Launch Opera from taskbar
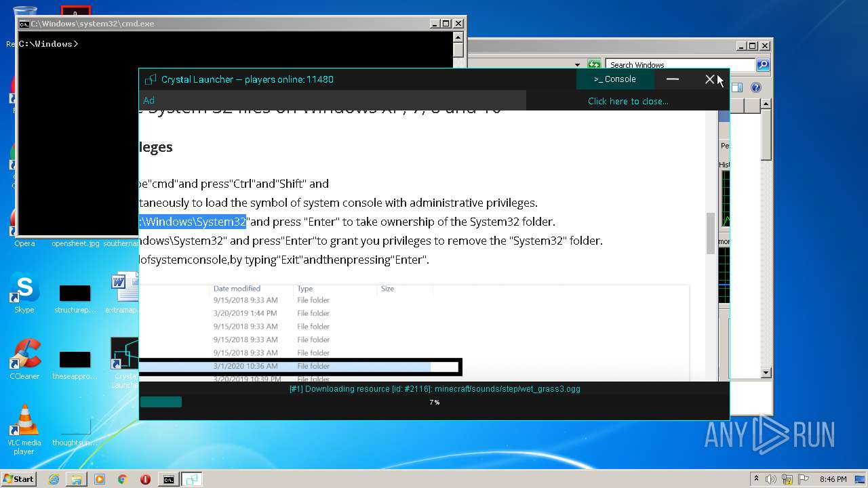This screenshot has height=488, width=868. [145, 479]
